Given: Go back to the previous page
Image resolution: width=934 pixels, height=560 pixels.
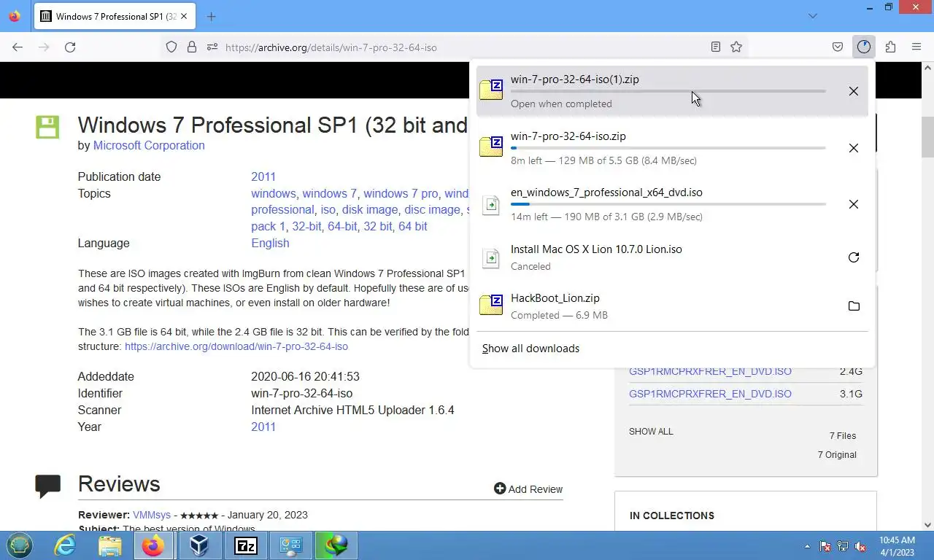Looking at the screenshot, I should pyautogui.click(x=18, y=47).
